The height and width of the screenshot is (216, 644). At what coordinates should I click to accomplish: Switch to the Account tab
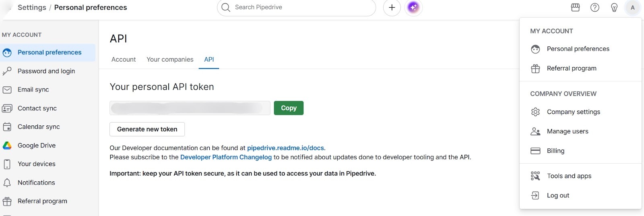click(123, 60)
